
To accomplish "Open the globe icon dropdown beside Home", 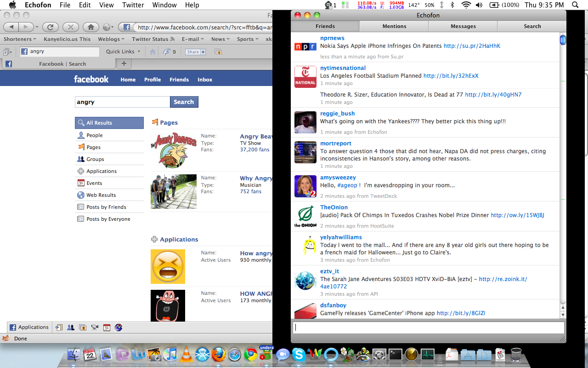I will (x=108, y=27).
